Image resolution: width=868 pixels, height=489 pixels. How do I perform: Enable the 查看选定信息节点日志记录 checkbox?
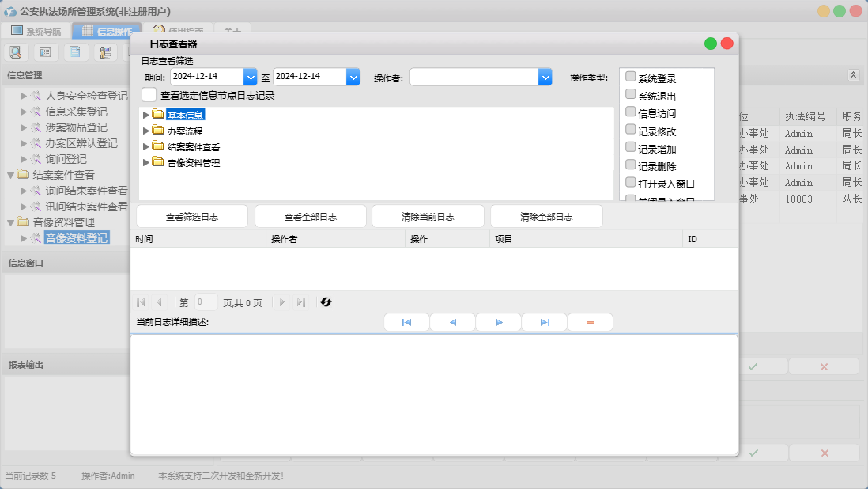click(149, 95)
